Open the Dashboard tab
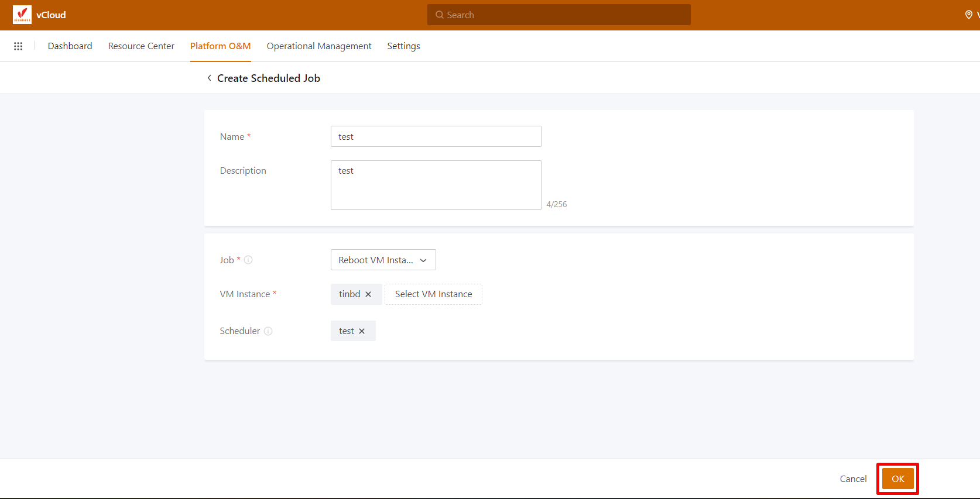Viewport: 980px width, 499px height. (x=70, y=46)
